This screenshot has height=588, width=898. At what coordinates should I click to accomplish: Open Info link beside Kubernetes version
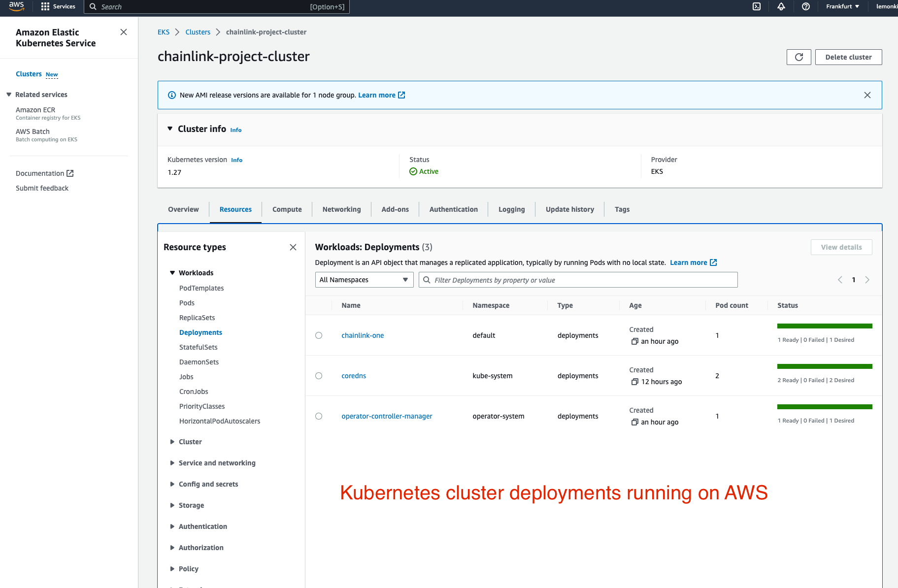[237, 160]
